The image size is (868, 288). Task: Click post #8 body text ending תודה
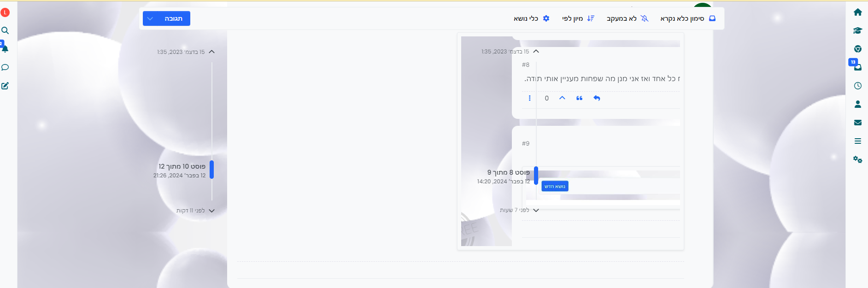pyautogui.click(x=602, y=79)
